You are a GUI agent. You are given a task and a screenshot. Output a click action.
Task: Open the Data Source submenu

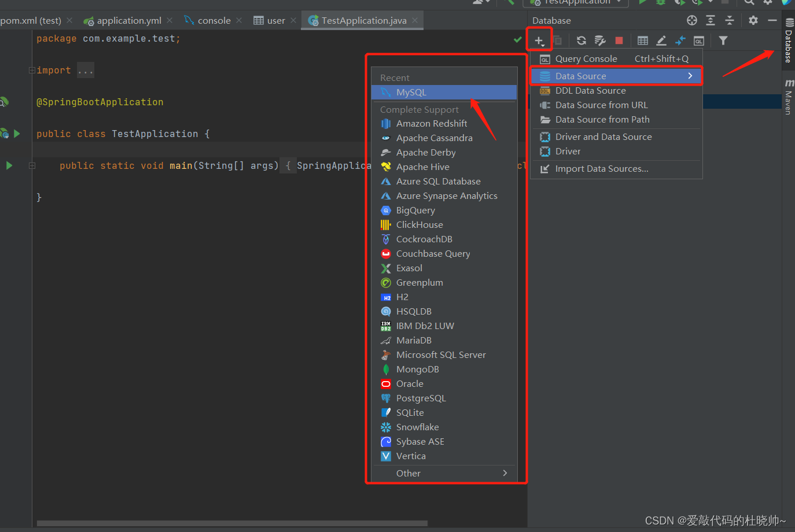click(x=616, y=76)
